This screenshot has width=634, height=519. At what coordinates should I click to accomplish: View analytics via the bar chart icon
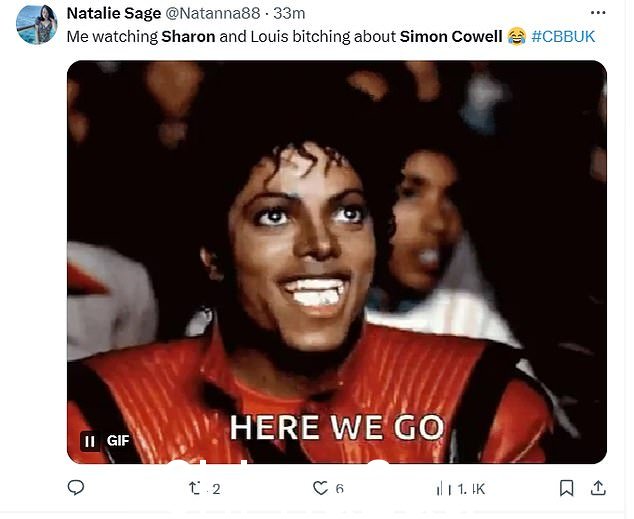click(x=444, y=489)
